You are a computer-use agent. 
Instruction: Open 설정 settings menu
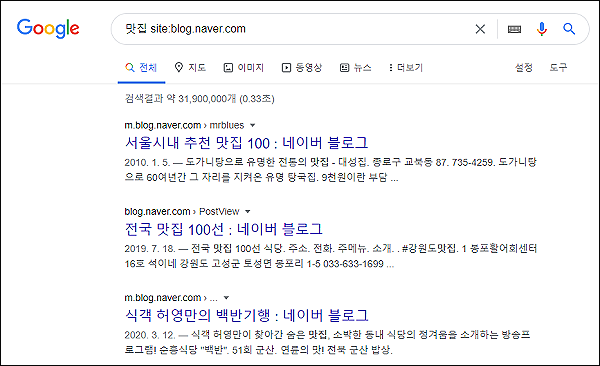click(x=524, y=68)
